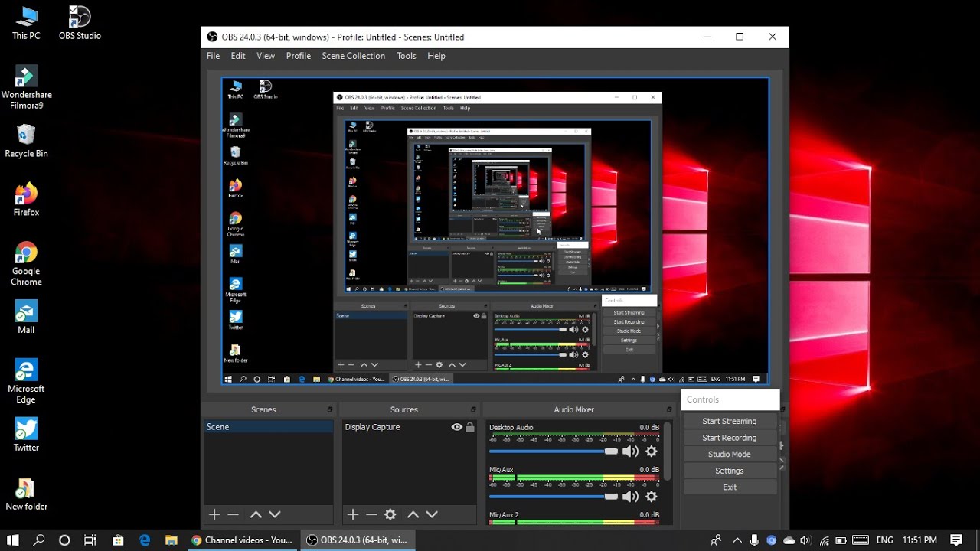Viewport: 980px width, 551px height.
Task: Open Task View in taskbar
Action: click(x=90, y=540)
